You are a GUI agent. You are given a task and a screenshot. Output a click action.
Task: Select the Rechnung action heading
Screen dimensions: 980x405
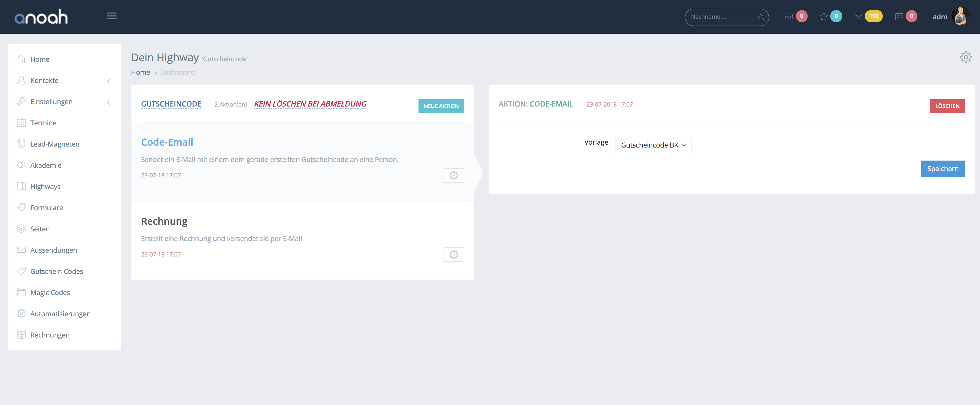coord(164,221)
